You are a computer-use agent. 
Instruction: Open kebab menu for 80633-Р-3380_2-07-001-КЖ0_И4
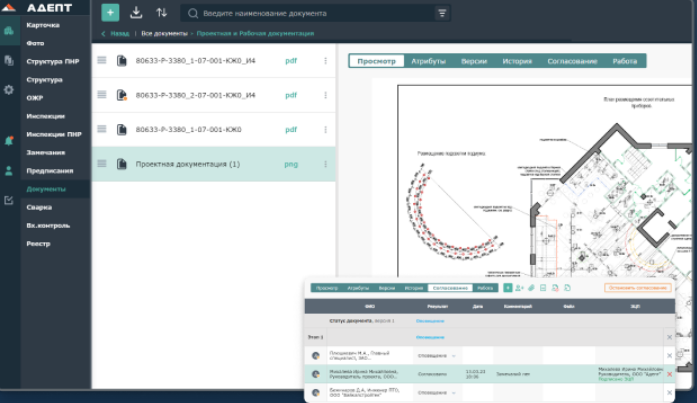[325, 95]
